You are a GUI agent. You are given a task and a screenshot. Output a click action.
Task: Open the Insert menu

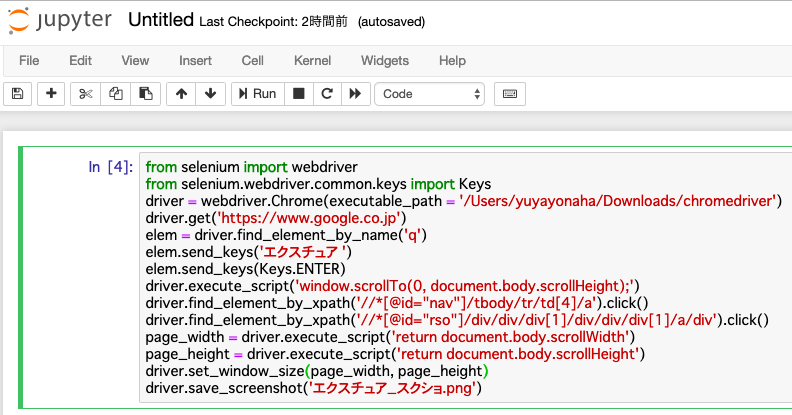click(195, 61)
